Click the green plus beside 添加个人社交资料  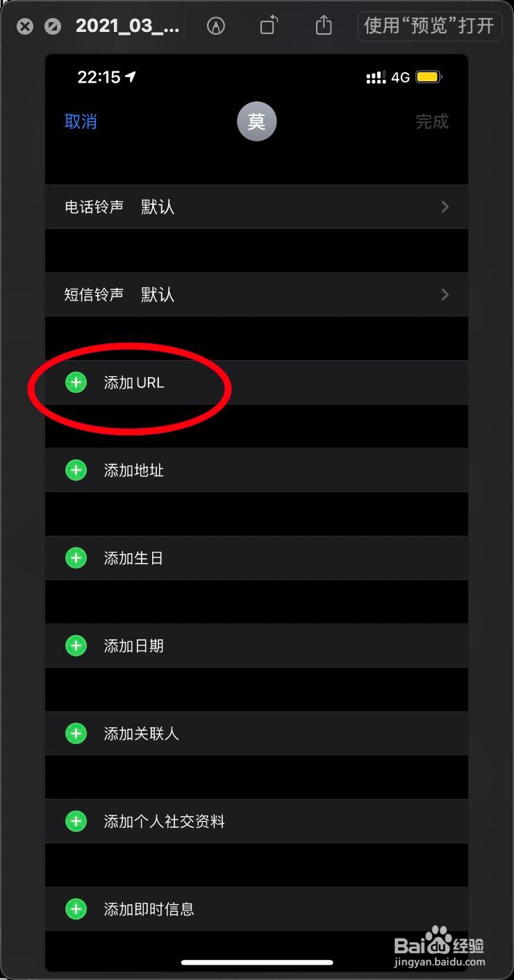click(x=76, y=822)
